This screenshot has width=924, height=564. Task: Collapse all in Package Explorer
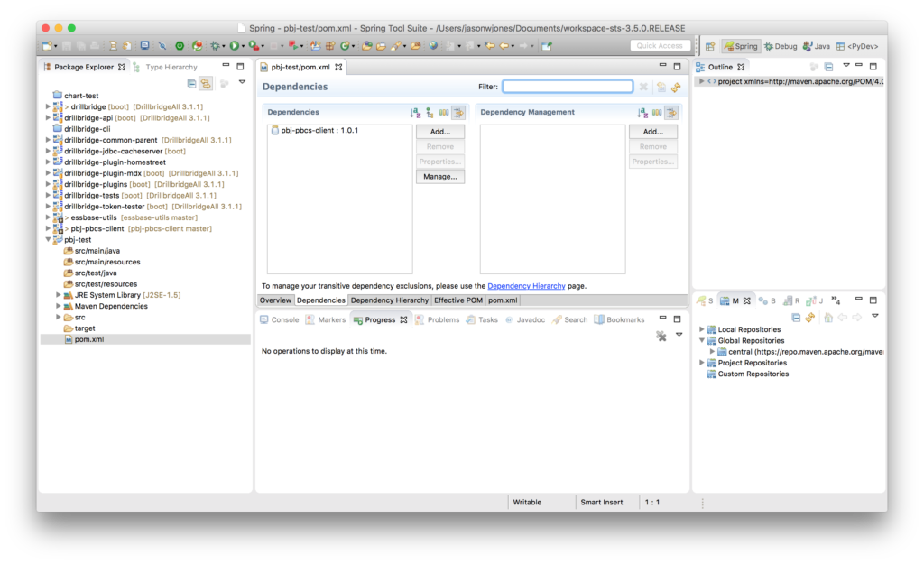(190, 83)
